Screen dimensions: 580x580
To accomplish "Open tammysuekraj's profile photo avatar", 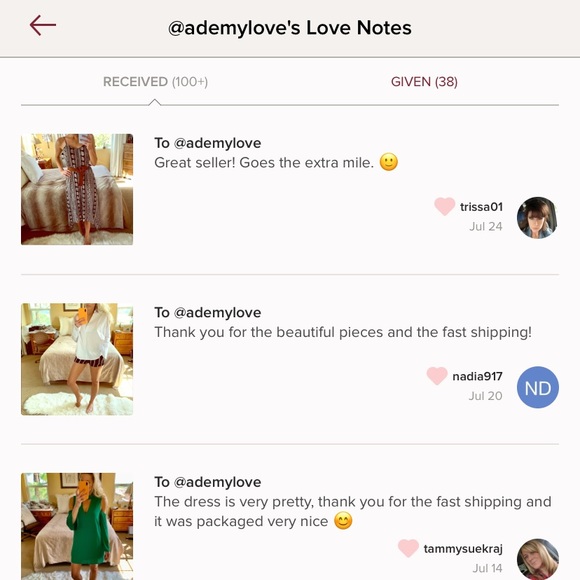I will 537,559.
